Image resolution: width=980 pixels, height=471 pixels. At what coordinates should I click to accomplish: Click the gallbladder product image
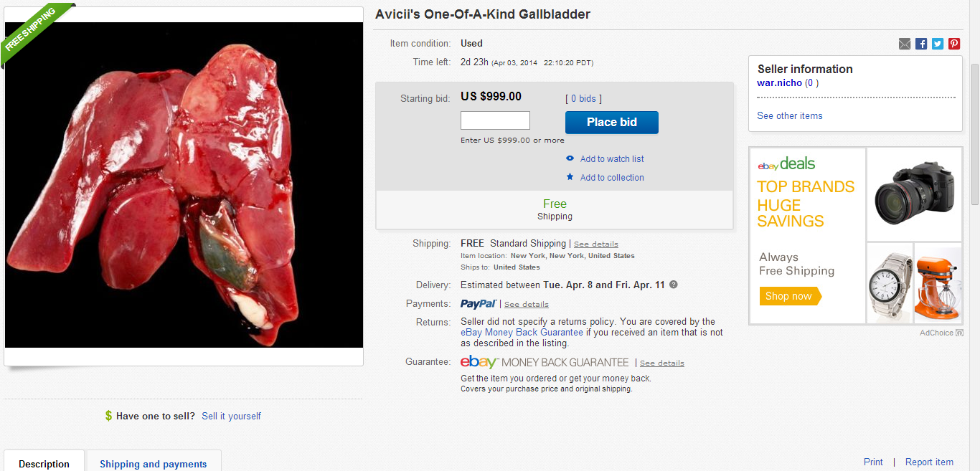pyautogui.click(x=184, y=185)
